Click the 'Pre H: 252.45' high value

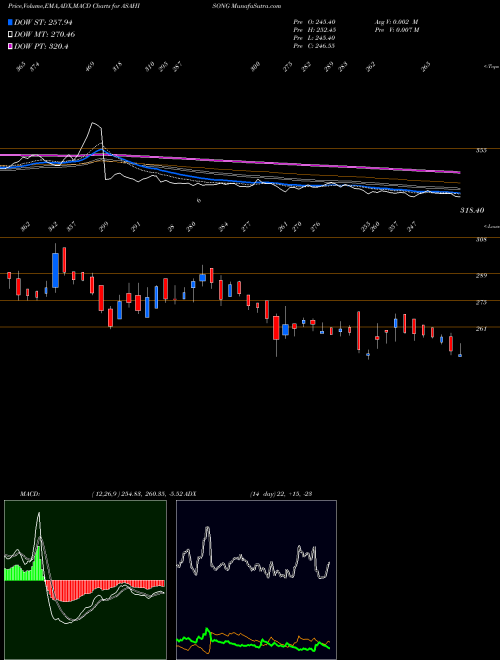(314, 30)
